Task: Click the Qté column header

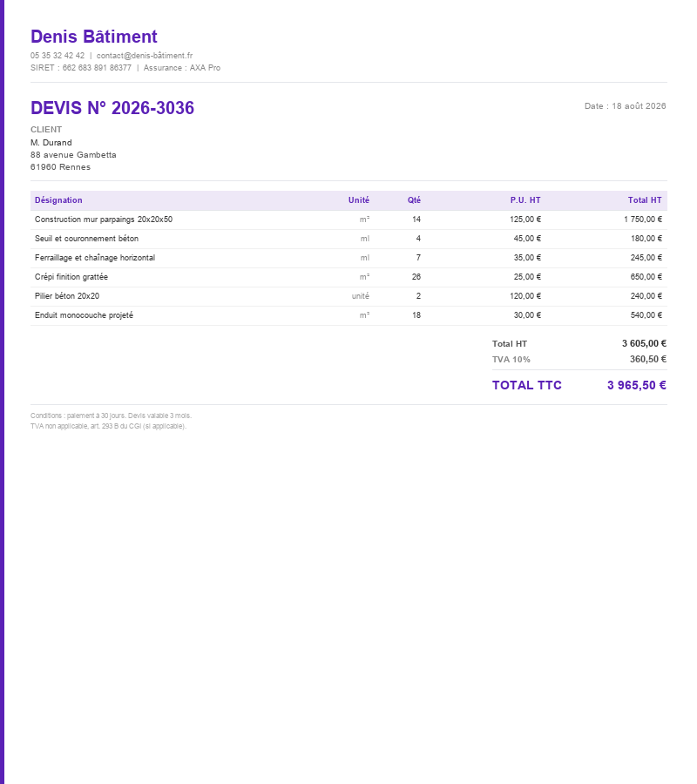Action: click(x=414, y=200)
